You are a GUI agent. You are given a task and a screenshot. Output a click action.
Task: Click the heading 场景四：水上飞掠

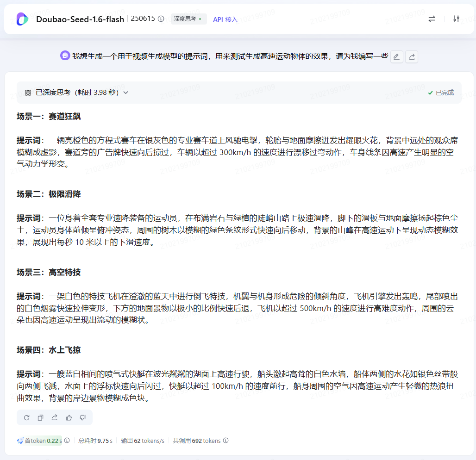tap(49, 350)
